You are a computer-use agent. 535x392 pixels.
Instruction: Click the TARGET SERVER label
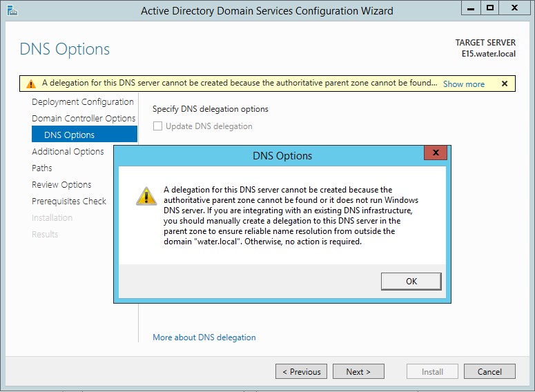tap(485, 43)
